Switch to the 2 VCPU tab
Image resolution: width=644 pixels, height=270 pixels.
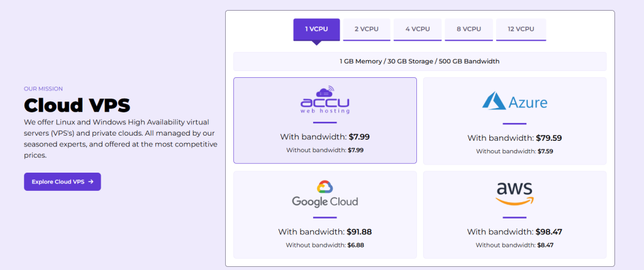point(367,29)
